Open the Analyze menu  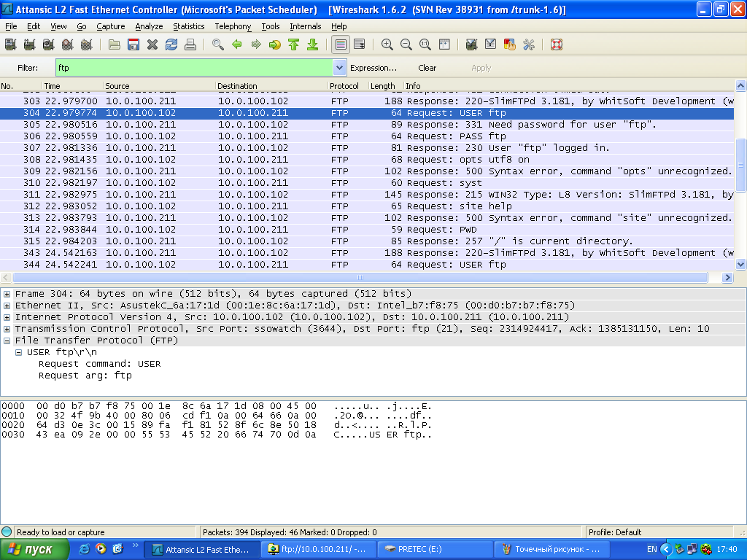[x=149, y=26]
